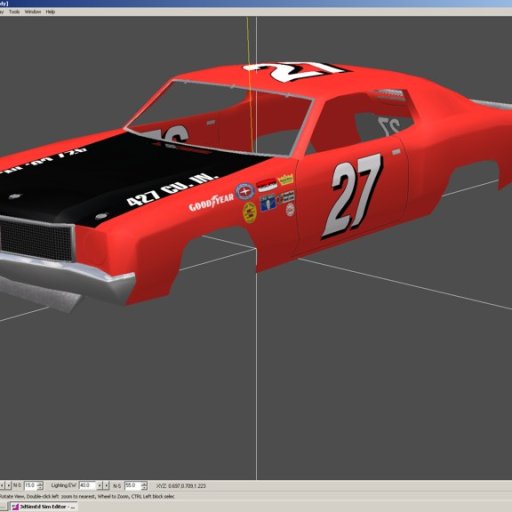Click the Lighting E/W right arrow button
The width and height of the screenshot is (512, 512).
point(106,486)
